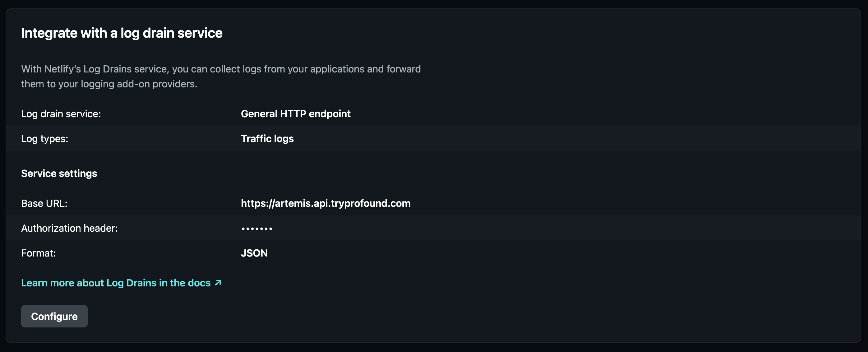
Task: Click the horizontal divider under the heading
Action: coord(433,46)
